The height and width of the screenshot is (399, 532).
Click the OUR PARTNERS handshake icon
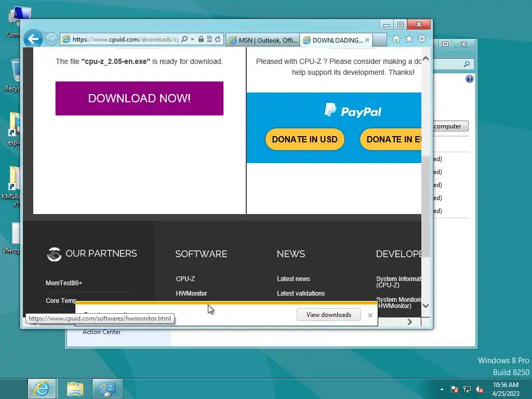54,254
